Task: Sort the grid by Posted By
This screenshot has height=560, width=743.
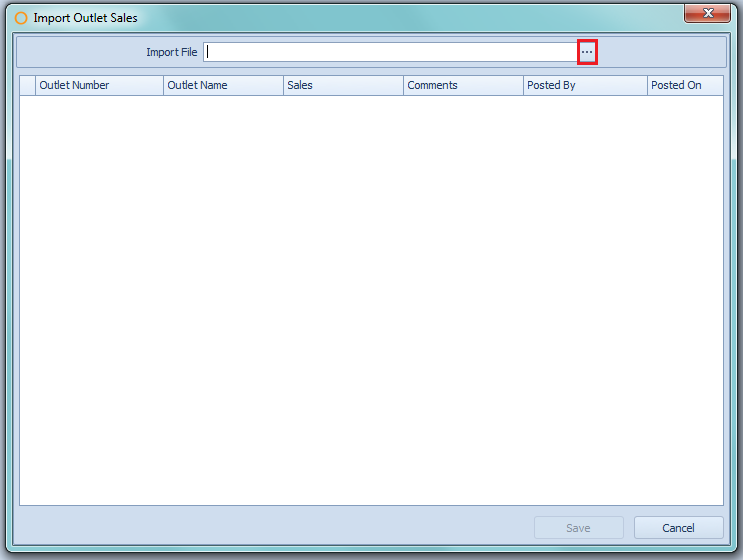Action: [585, 86]
